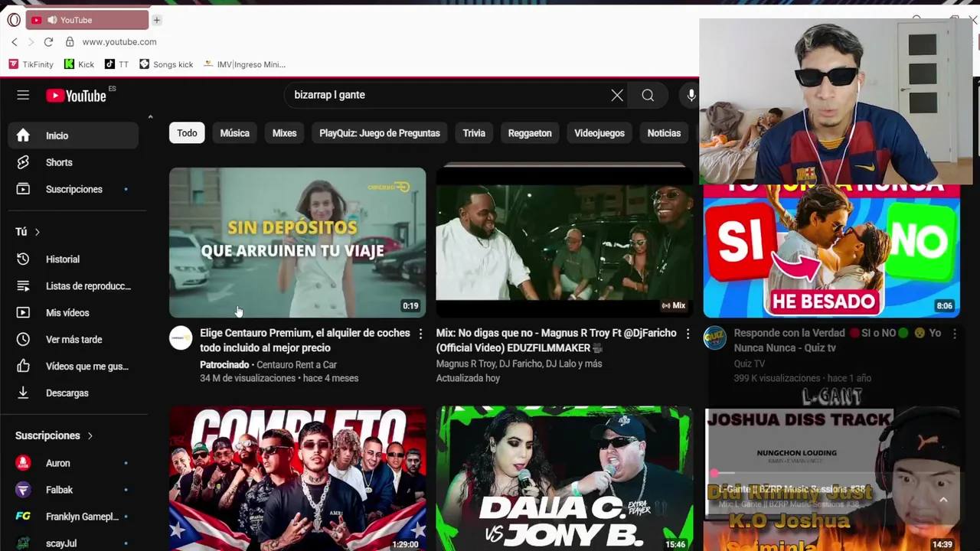Select PlayQuiz: Juego de Preguntas chip
The height and width of the screenshot is (551, 980).
[x=379, y=133]
